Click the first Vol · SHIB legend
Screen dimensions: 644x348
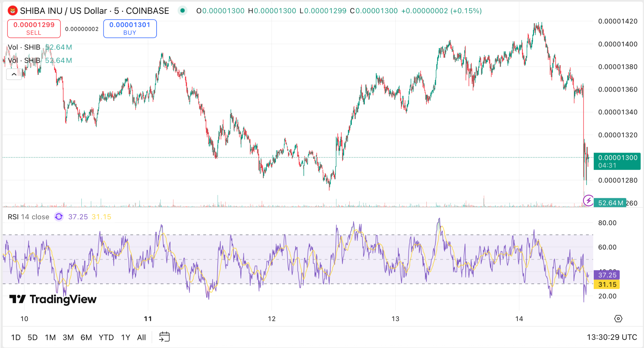click(24, 47)
